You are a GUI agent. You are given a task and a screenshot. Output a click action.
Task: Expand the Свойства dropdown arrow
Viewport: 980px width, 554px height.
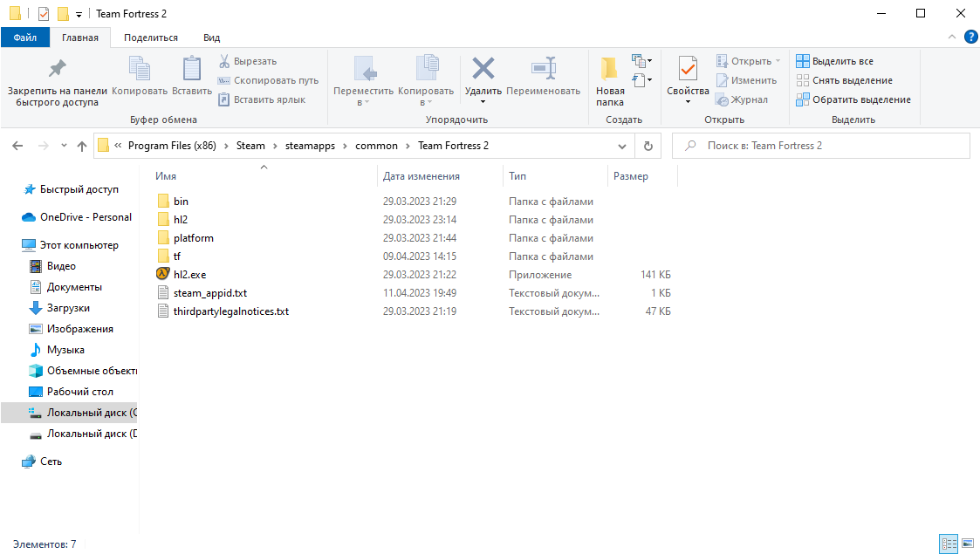point(688,102)
